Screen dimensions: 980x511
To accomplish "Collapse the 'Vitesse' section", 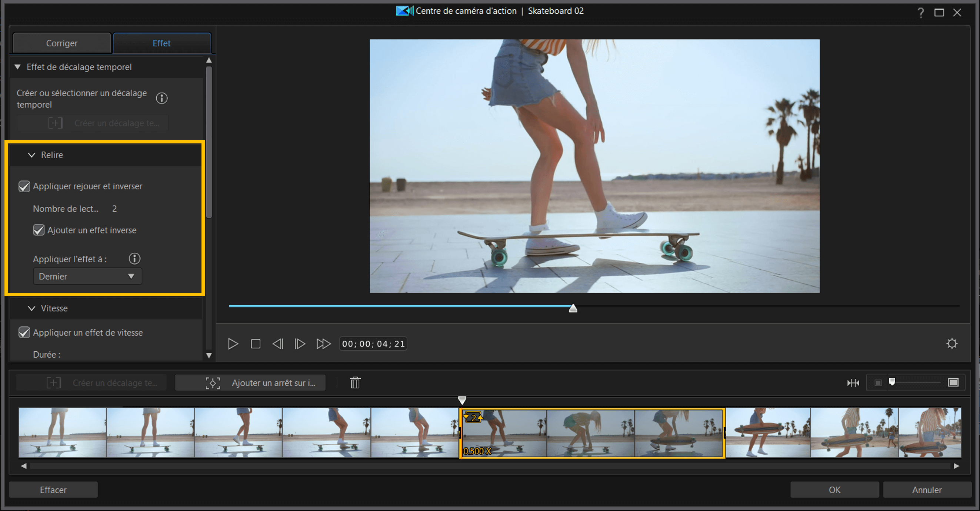I will tap(32, 308).
